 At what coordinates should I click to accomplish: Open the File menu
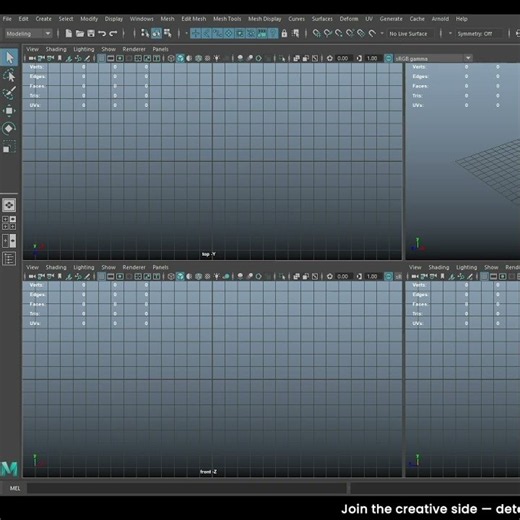click(x=7, y=19)
